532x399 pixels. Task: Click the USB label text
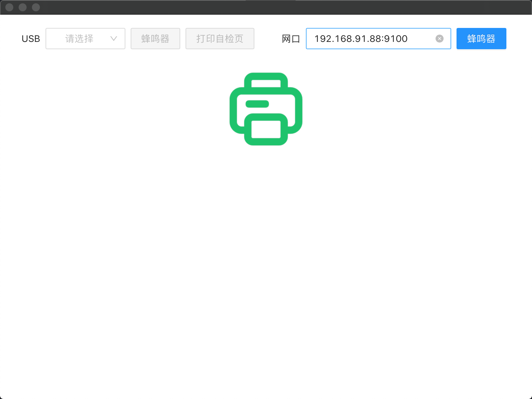coord(31,39)
